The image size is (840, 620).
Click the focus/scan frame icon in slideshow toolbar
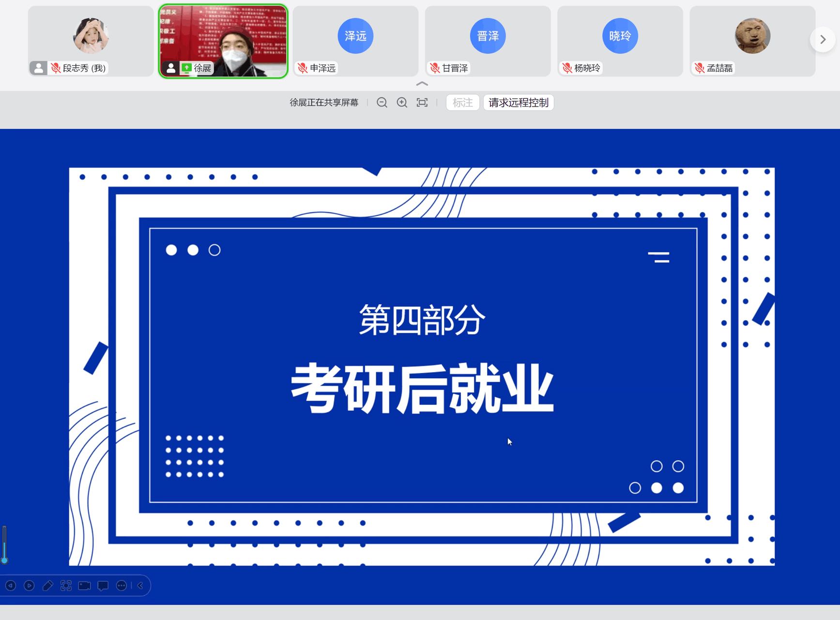66,586
